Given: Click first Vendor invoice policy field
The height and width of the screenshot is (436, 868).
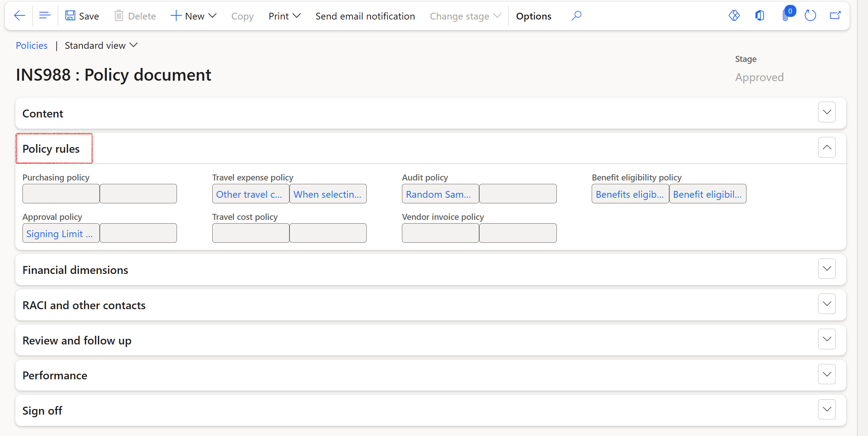Looking at the screenshot, I should [x=441, y=233].
